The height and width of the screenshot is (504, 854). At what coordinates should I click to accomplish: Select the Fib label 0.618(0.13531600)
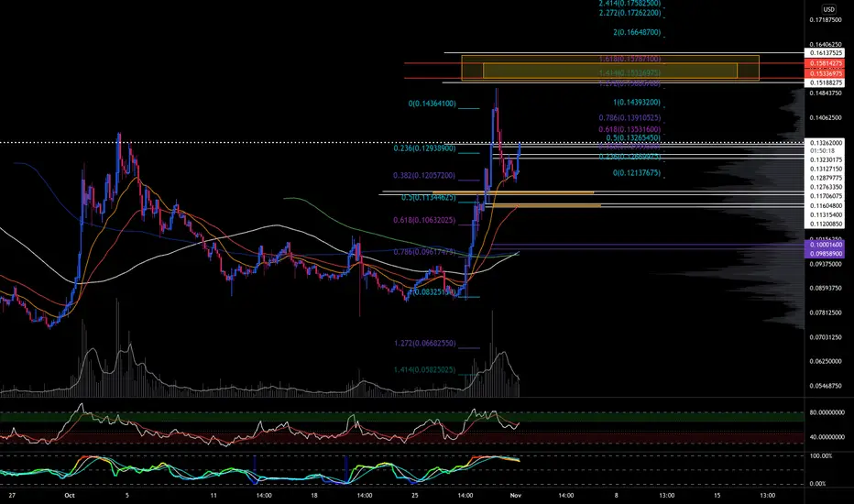pos(630,130)
